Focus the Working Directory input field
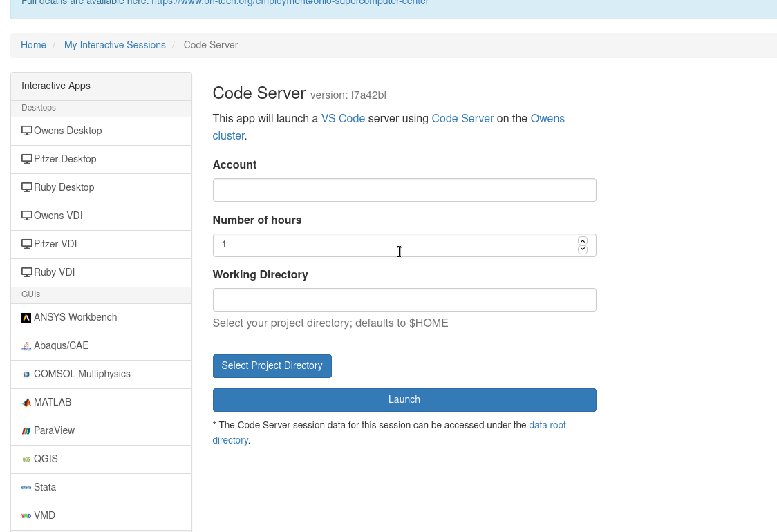777x532 pixels. [x=404, y=300]
